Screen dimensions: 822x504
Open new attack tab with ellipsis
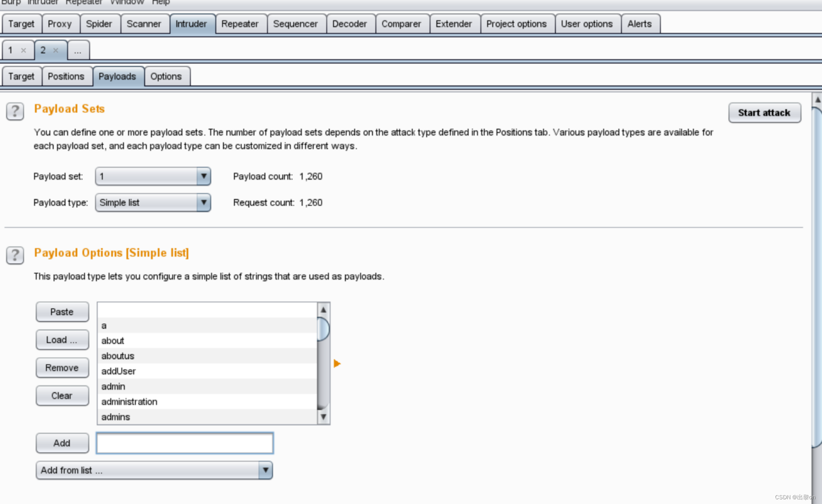coord(78,51)
